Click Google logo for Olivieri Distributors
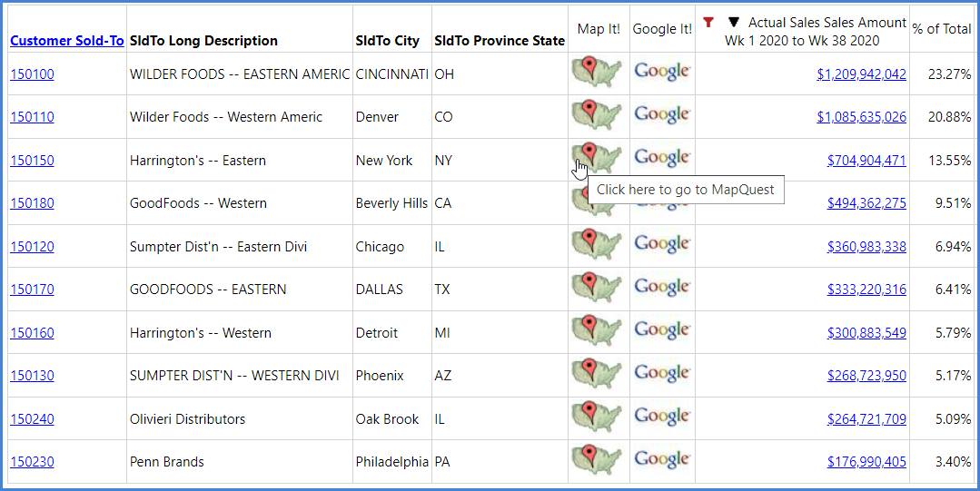The image size is (980, 491). click(x=662, y=417)
